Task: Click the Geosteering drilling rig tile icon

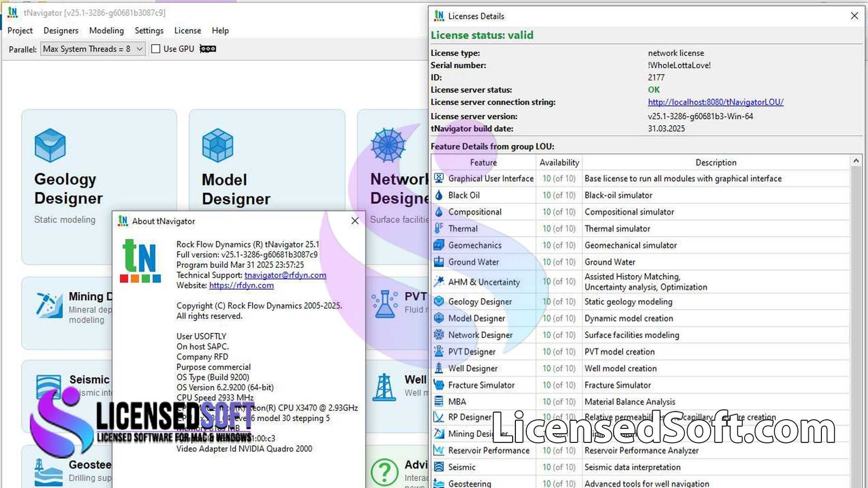Action: [x=48, y=472]
